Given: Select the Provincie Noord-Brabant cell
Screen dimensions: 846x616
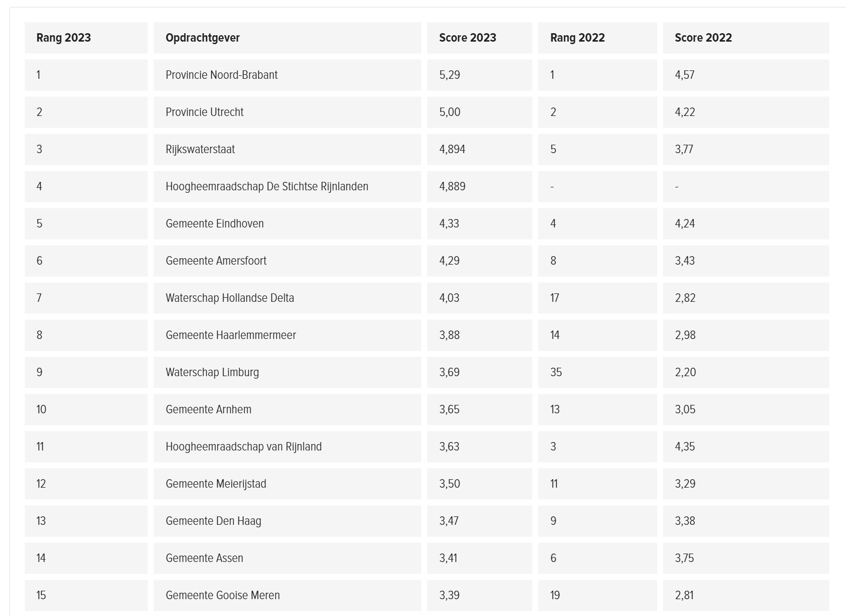Looking at the screenshot, I should (x=222, y=75).
